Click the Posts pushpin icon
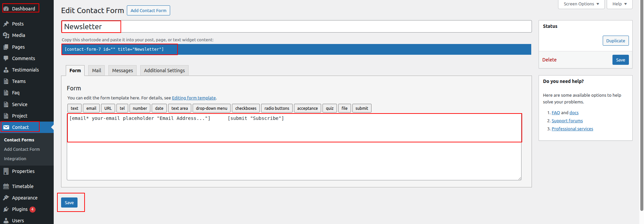644x224 pixels. [6, 24]
